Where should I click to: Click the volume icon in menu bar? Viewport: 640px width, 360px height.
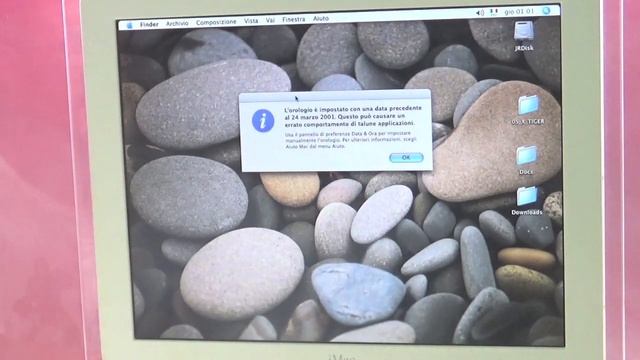click(x=480, y=13)
